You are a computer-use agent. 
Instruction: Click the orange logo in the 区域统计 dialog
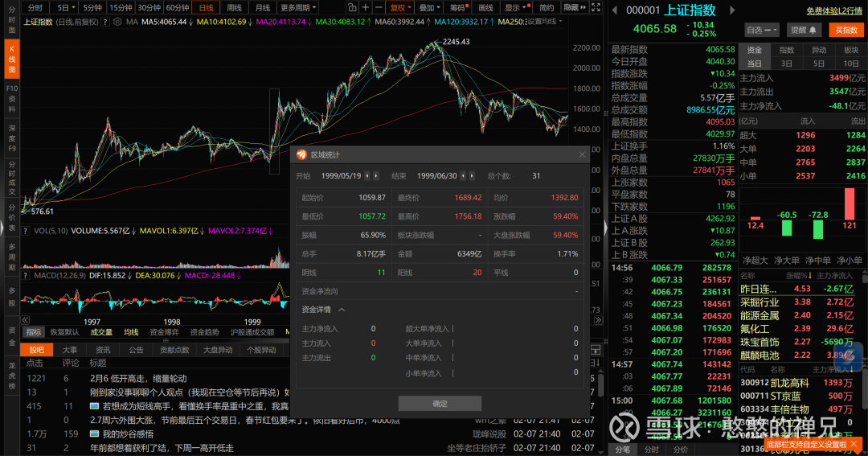click(301, 154)
